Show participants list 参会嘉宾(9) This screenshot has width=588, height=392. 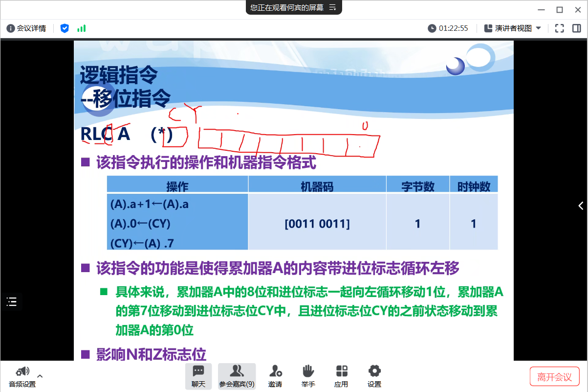click(237, 376)
